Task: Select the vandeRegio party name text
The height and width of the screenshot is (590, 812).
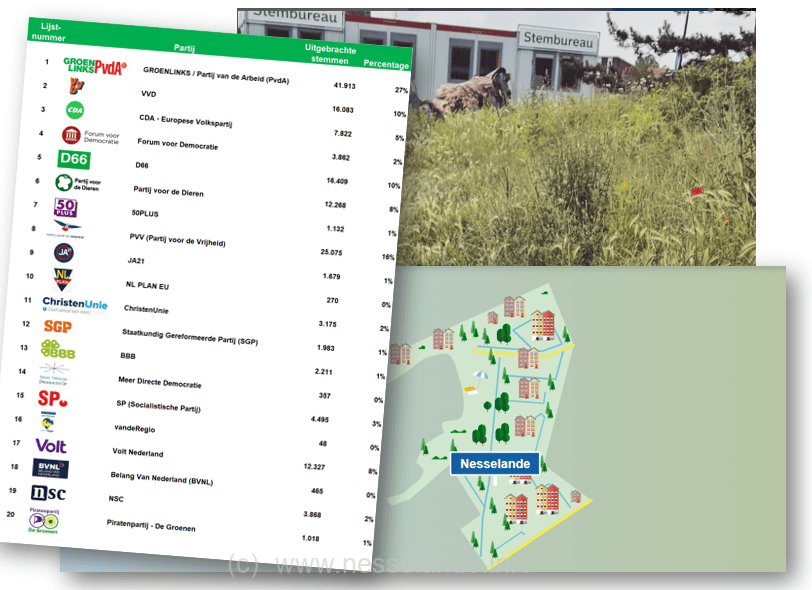Action: (x=135, y=429)
